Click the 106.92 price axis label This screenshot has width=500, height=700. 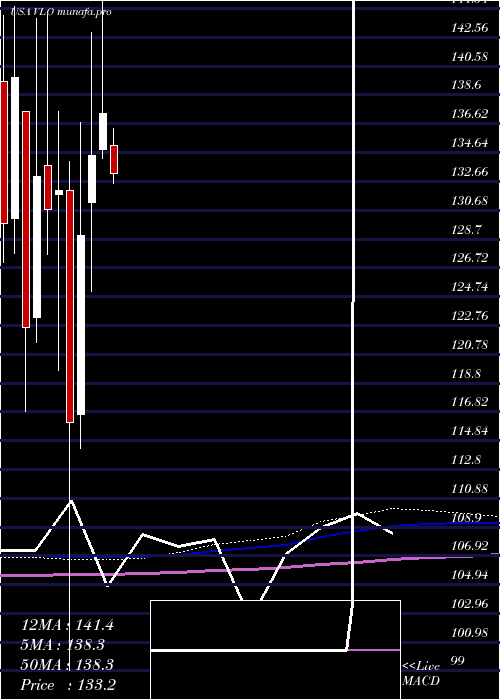(470, 546)
